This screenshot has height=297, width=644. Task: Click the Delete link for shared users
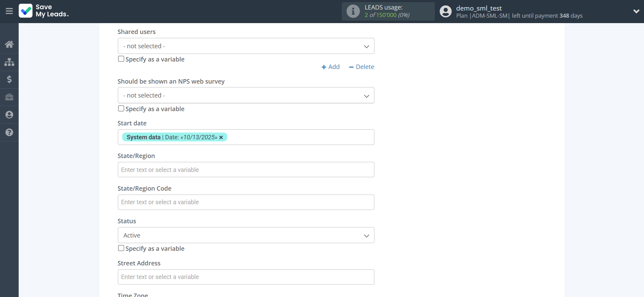point(361,67)
